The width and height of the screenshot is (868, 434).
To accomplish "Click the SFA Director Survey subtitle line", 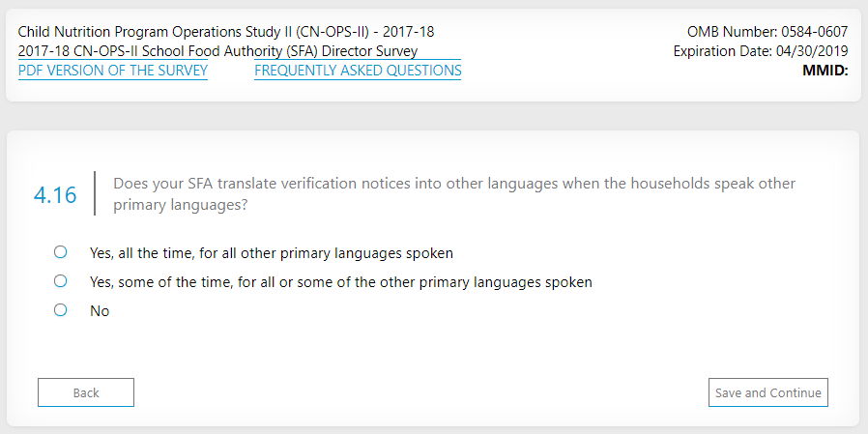I will [x=217, y=51].
